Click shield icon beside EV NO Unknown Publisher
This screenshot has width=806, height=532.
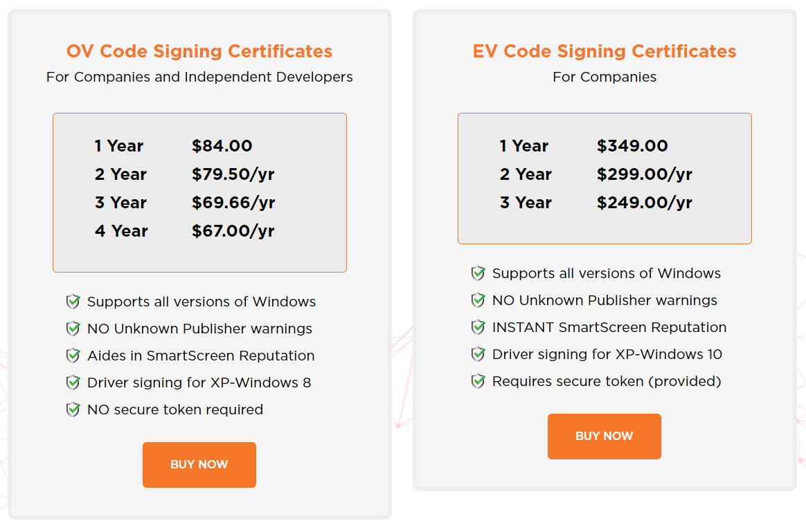tap(478, 300)
